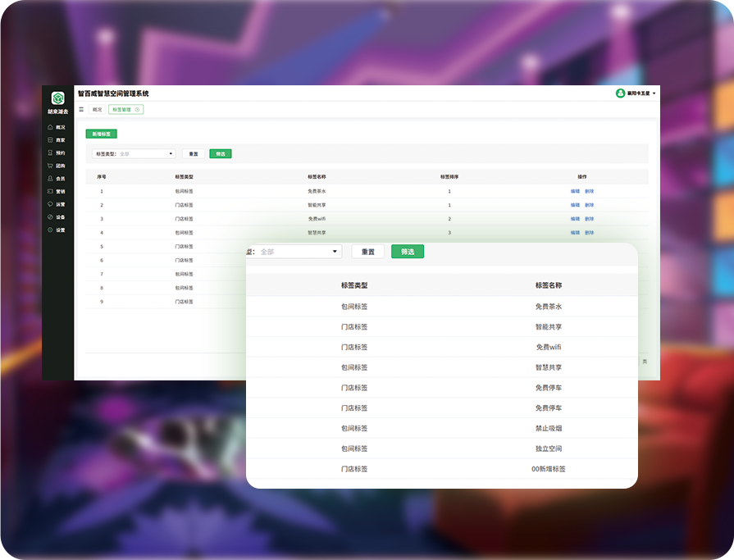Viewport: 734px width, 560px height.
Task: Click 删除 link for 免费wifi row
Action: pyautogui.click(x=590, y=219)
